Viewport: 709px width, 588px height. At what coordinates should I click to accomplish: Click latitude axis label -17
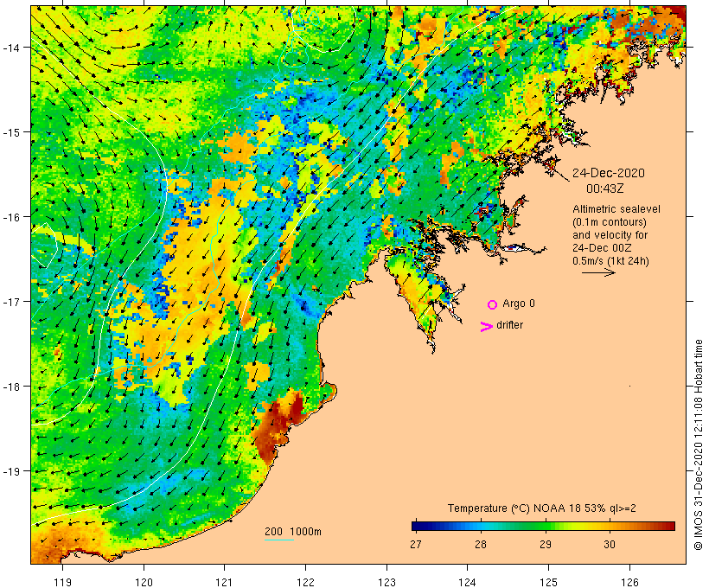pyautogui.click(x=10, y=302)
